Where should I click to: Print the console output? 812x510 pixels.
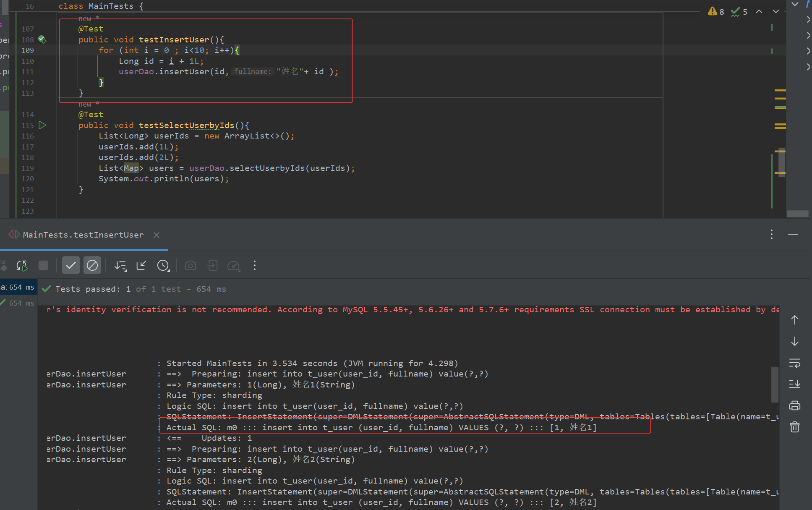pos(795,406)
